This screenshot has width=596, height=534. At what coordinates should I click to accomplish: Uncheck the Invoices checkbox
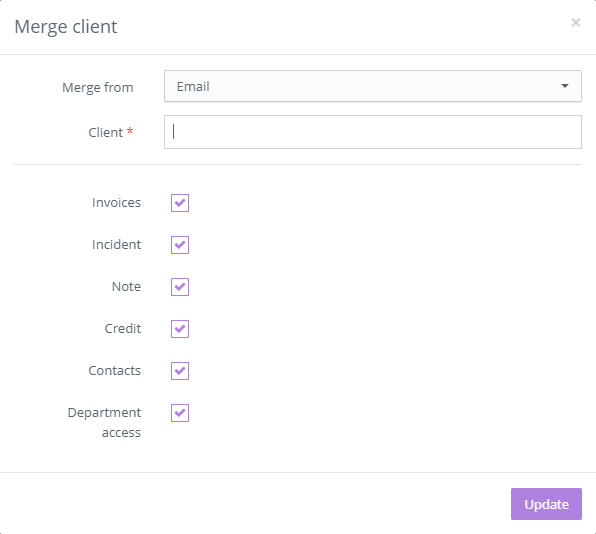pos(180,203)
